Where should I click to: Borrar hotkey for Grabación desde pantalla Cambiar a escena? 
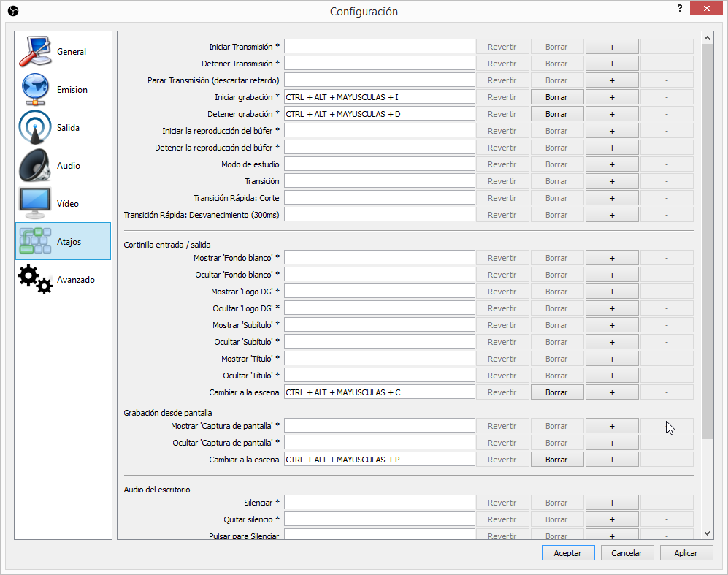click(x=556, y=460)
